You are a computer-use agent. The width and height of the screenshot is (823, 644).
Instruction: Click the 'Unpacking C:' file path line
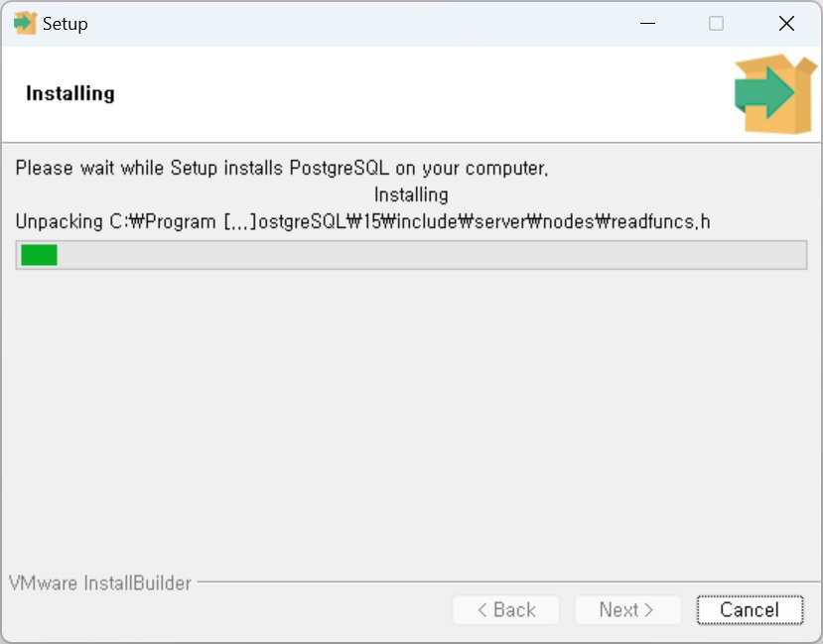pos(362,222)
